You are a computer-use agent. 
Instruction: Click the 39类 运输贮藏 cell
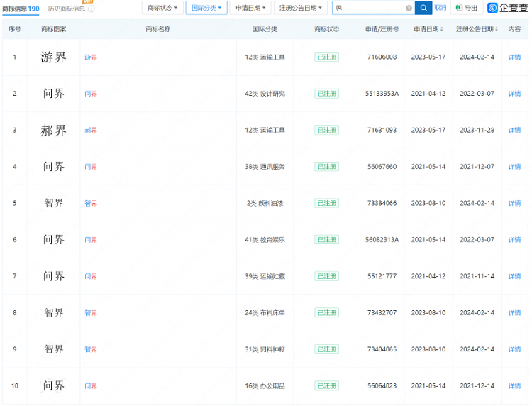(265, 276)
